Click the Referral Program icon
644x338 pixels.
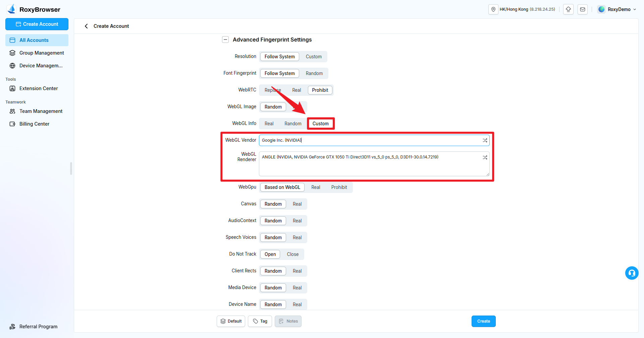point(12,327)
